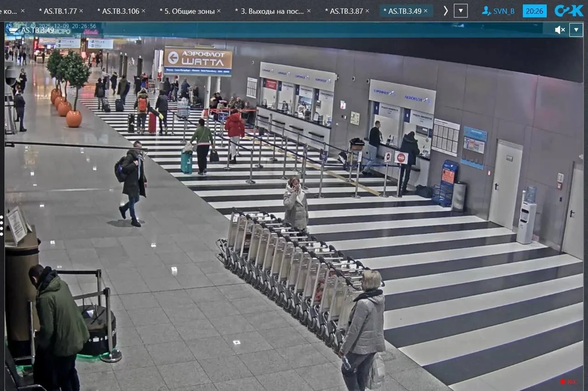Close the AS.TB.3.49 tab
Viewport: 588px width, 391px height.
(426, 11)
